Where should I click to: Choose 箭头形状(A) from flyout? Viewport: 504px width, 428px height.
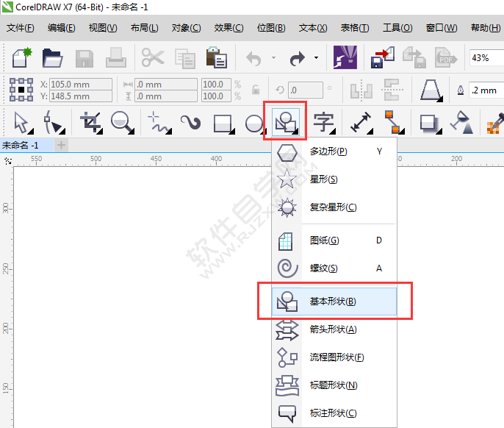click(x=334, y=329)
